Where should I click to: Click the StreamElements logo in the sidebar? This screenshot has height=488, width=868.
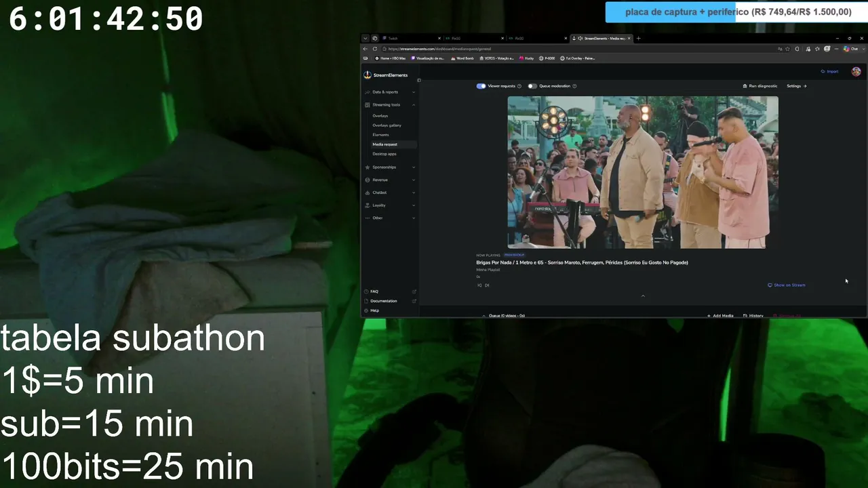[387, 75]
